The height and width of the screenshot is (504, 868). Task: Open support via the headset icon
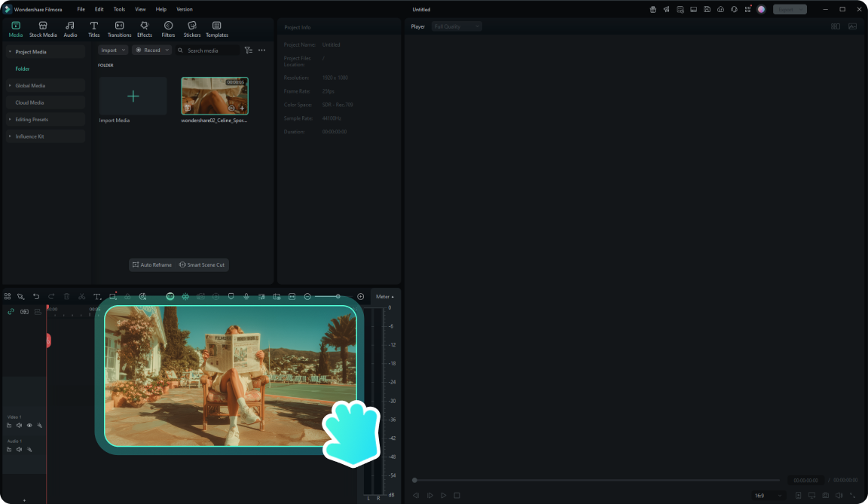(734, 9)
